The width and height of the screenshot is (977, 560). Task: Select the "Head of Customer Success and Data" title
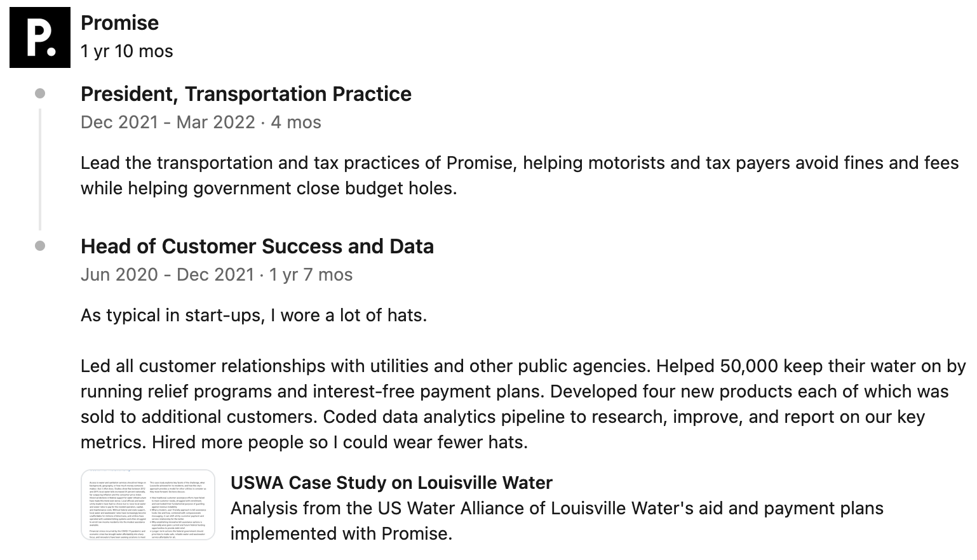(257, 246)
